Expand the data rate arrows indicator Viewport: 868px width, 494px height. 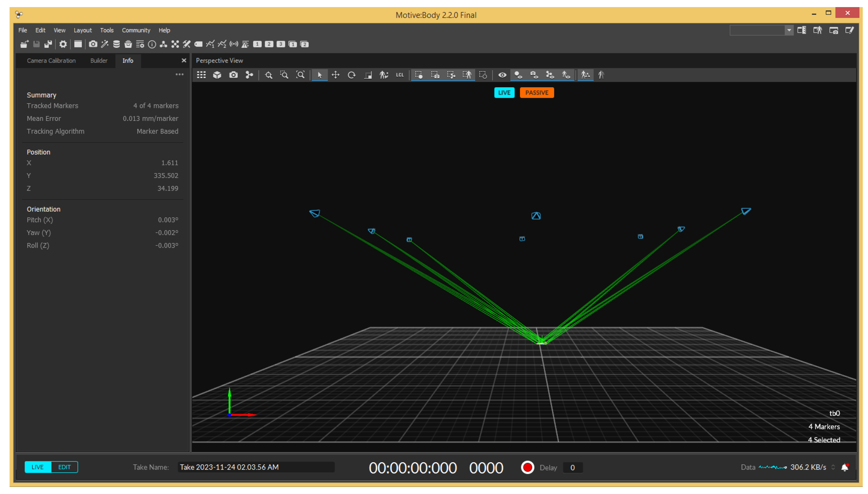click(833, 467)
